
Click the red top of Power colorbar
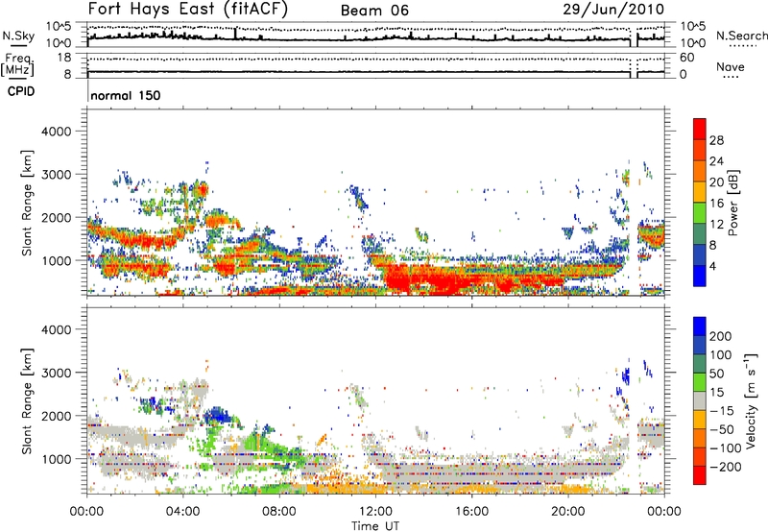click(x=700, y=129)
